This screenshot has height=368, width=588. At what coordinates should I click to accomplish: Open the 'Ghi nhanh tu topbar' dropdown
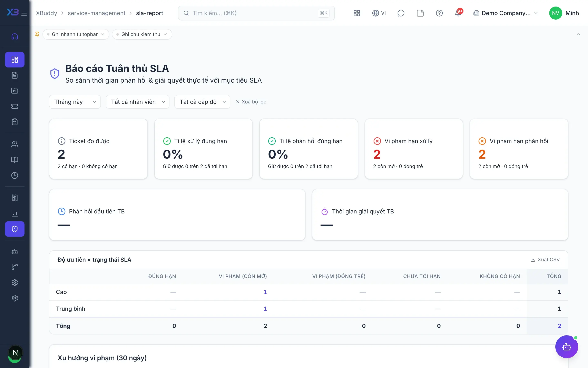pyautogui.click(x=76, y=34)
